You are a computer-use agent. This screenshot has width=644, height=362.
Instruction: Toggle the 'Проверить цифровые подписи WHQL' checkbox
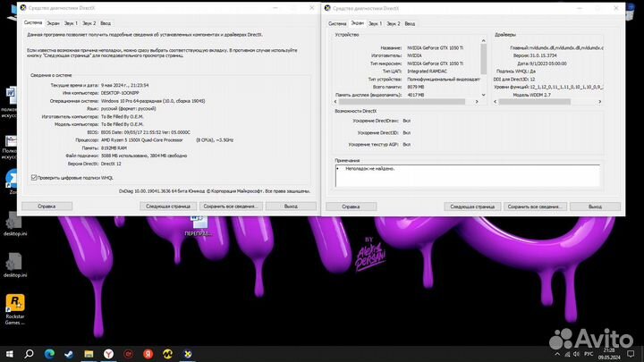34,177
